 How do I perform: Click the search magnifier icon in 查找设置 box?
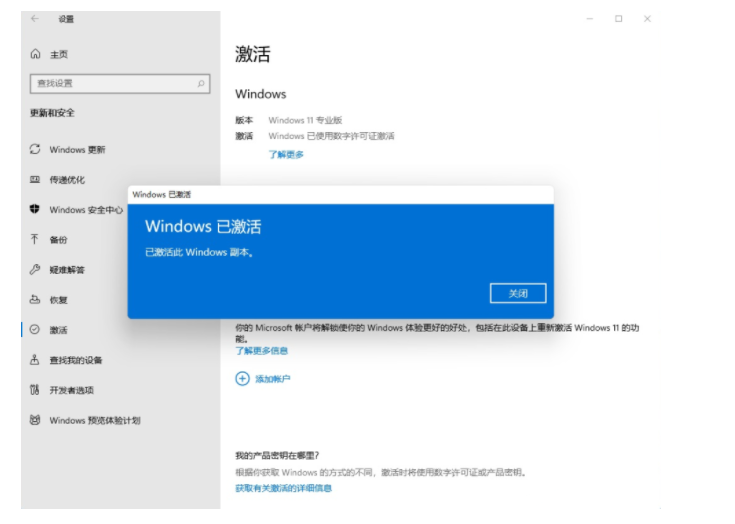pos(201,83)
